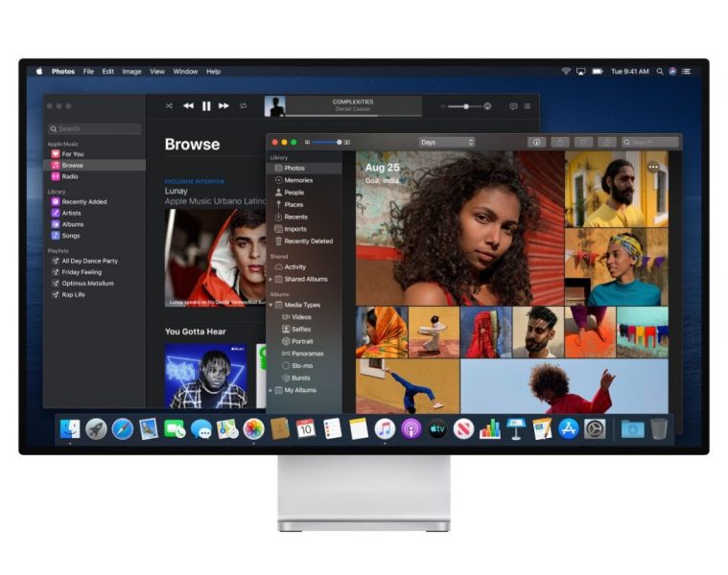The height and width of the screenshot is (575, 728).
Task: Click the Info button in Photos toolbar
Action: coord(536,143)
